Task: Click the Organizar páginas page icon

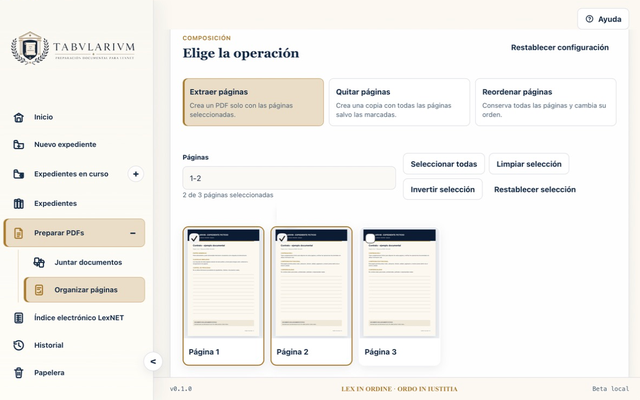Action: 39,290
